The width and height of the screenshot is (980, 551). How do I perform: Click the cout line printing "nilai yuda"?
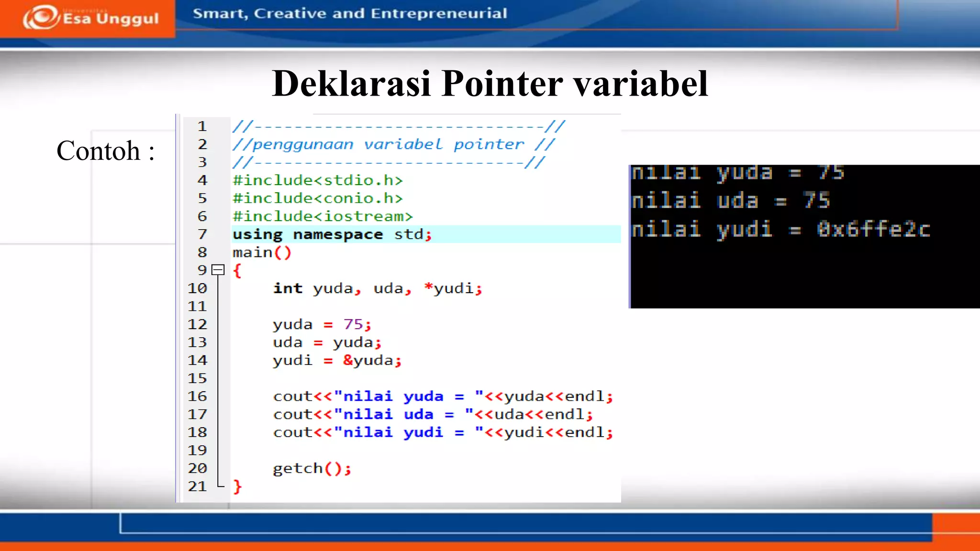pos(443,397)
